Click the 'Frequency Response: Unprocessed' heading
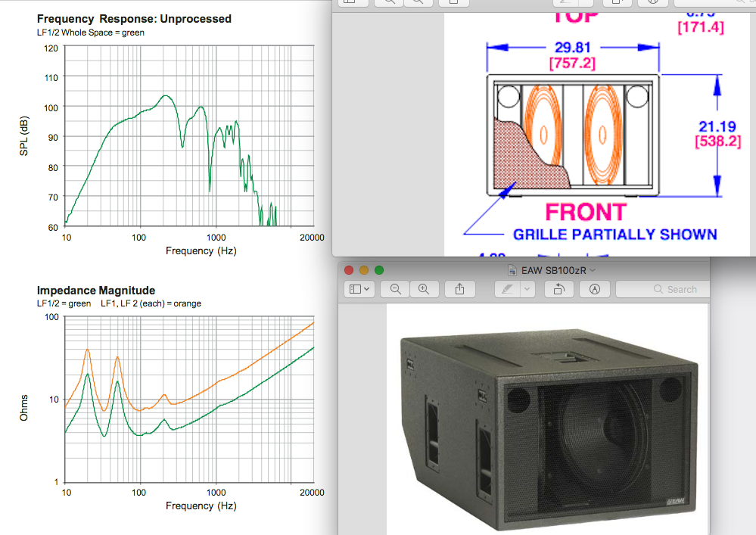The image size is (756, 535). 134,19
